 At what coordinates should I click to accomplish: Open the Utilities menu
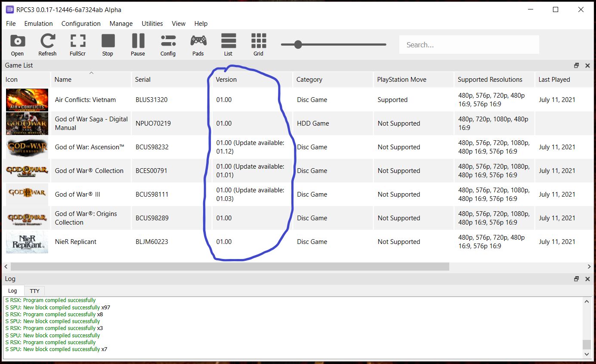coord(152,24)
